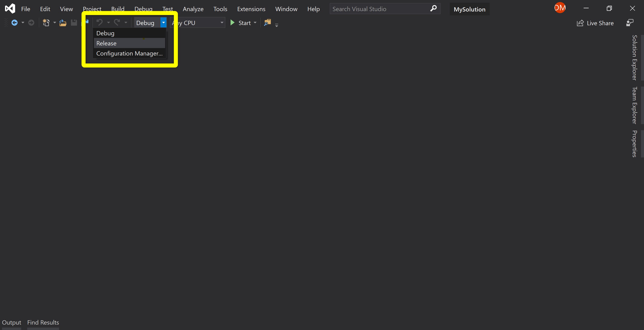
Task: Click the Save icon in the toolbar
Action: pyautogui.click(x=74, y=22)
